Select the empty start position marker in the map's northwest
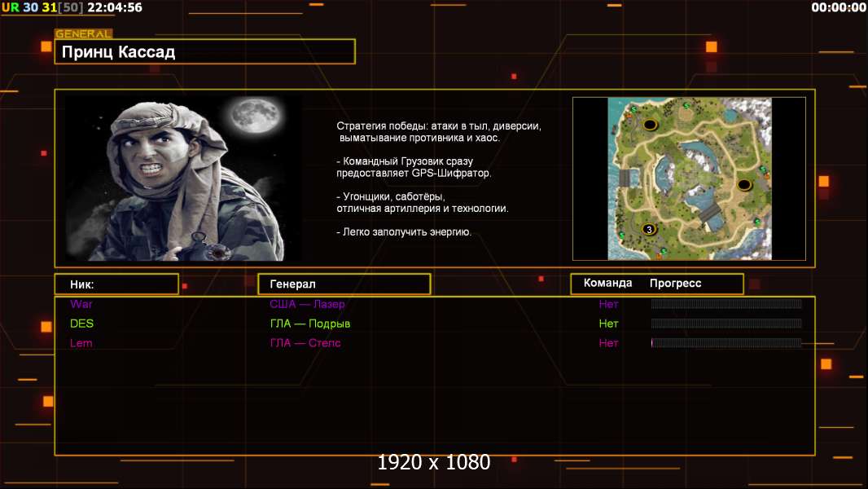 [651, 125]
